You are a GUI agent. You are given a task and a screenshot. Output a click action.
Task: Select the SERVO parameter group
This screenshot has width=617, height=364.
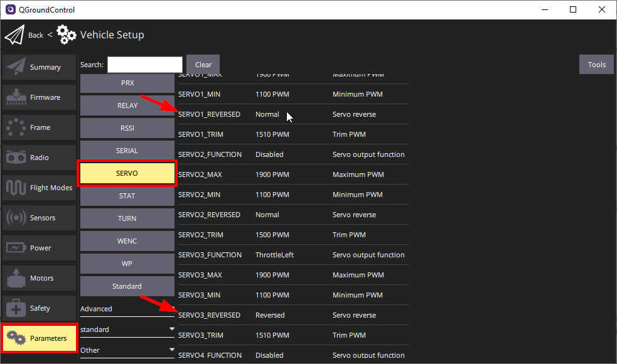point(127,173)
